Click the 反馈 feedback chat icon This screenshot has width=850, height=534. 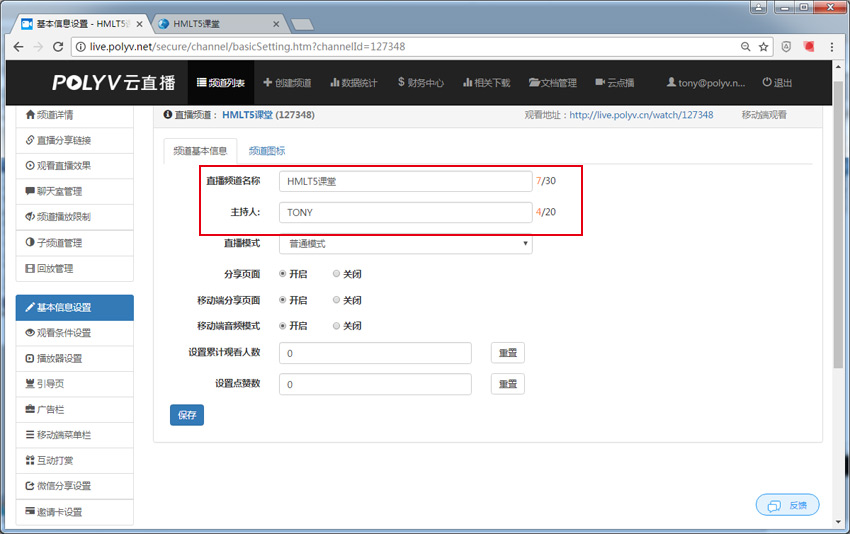tap(774, 505)
